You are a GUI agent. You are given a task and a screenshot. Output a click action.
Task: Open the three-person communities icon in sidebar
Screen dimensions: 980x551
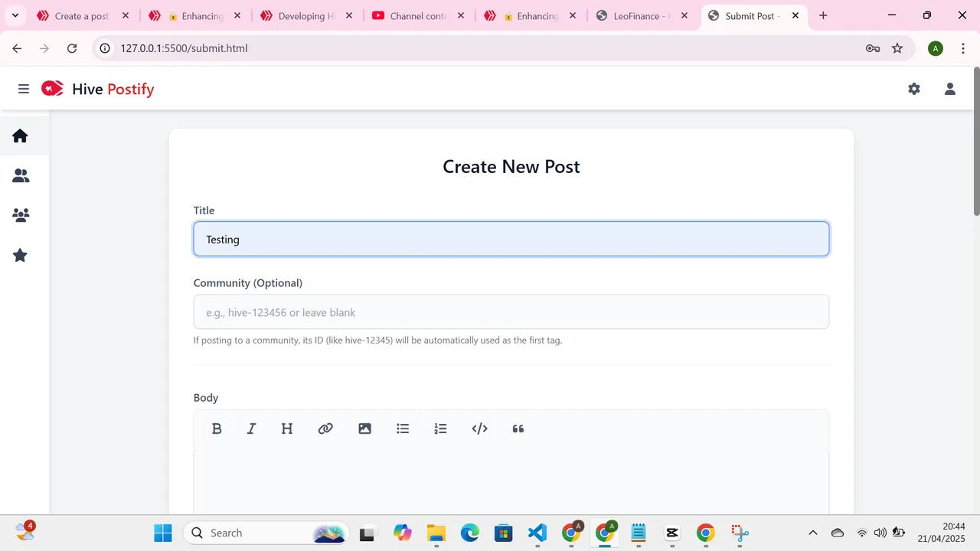click(21, 215)
